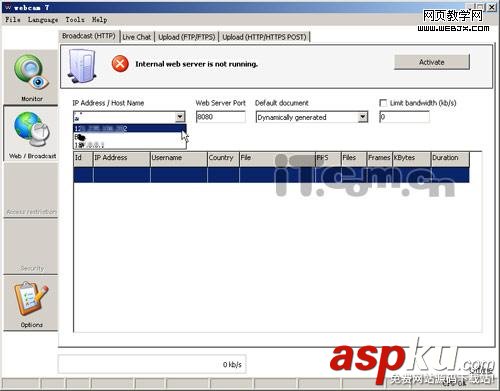Screen dimensions: 500x391
Task: Sort by the Id column header
Action: (x=83, y=158)
